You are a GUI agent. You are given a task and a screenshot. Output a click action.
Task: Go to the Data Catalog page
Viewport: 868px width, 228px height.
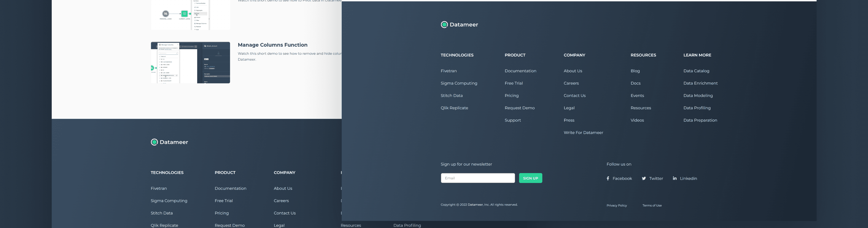[696, 71]
